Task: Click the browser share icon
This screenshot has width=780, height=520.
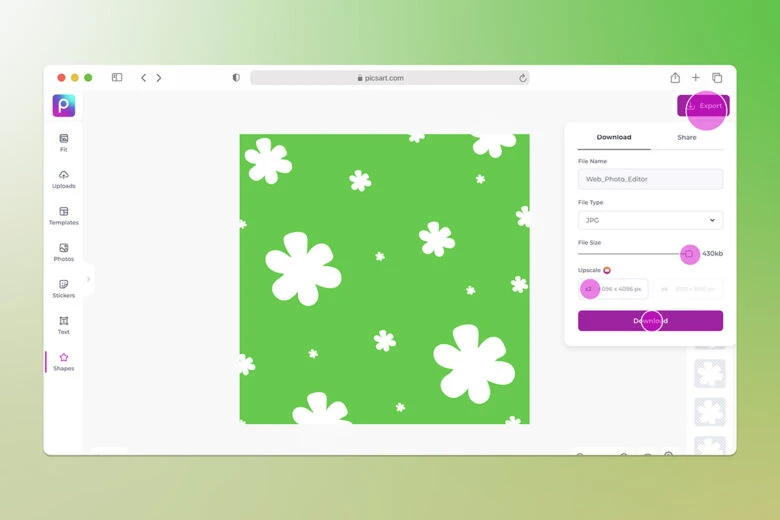Action: pos(675,78)
